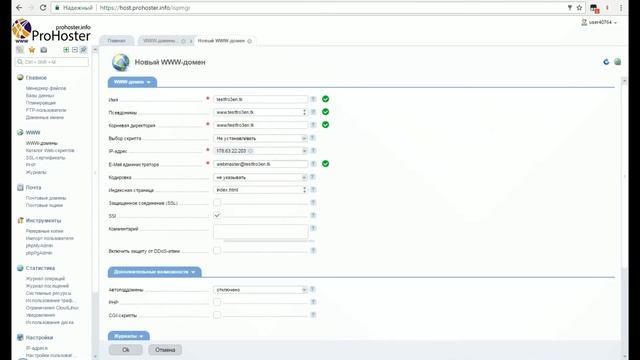
Task: Click the refresh icon at top right of form
Action: pos(606,62)
